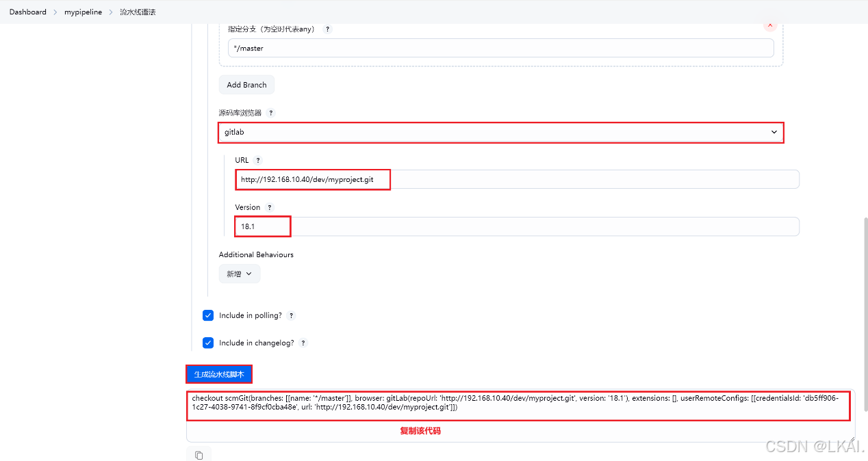868x461 pixels.
Task: Click the Version 18.1 input field
Action: click(x=517, y=226)
